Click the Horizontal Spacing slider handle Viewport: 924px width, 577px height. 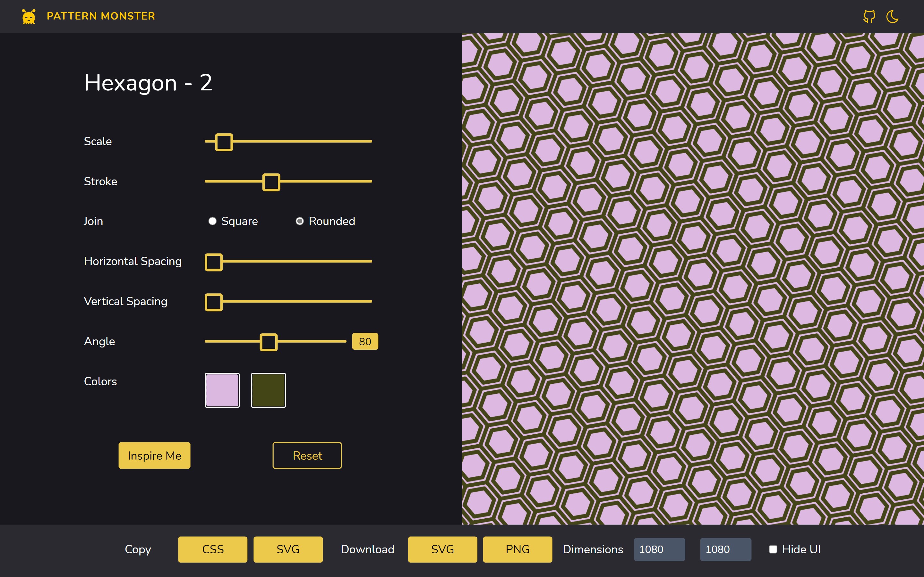214,262
